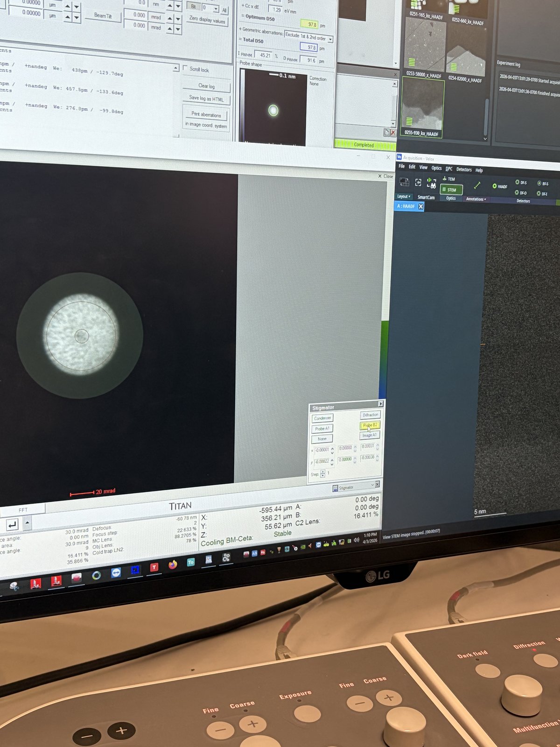Open the DPC menu in Velox
The height and width of the screenshot is (747, 560).
[x=449, y=169]
